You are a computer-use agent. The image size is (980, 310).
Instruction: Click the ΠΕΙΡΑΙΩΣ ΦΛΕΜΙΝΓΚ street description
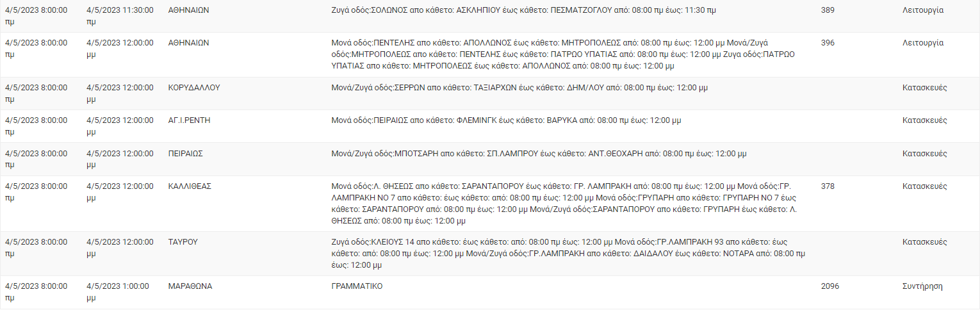point(506,120)
